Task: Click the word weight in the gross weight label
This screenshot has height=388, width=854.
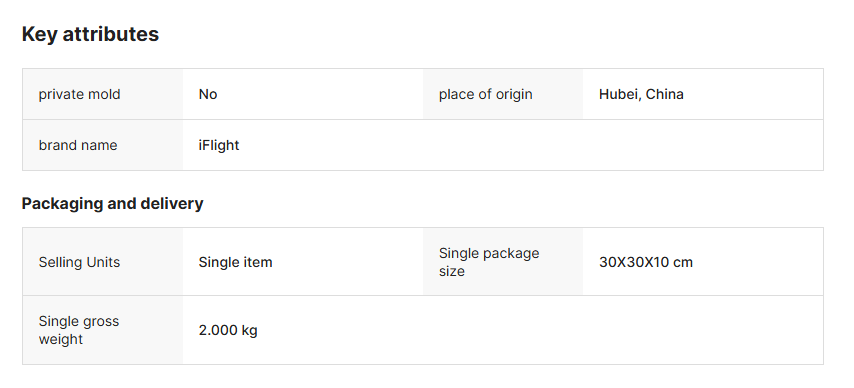Action: point(60,340)
